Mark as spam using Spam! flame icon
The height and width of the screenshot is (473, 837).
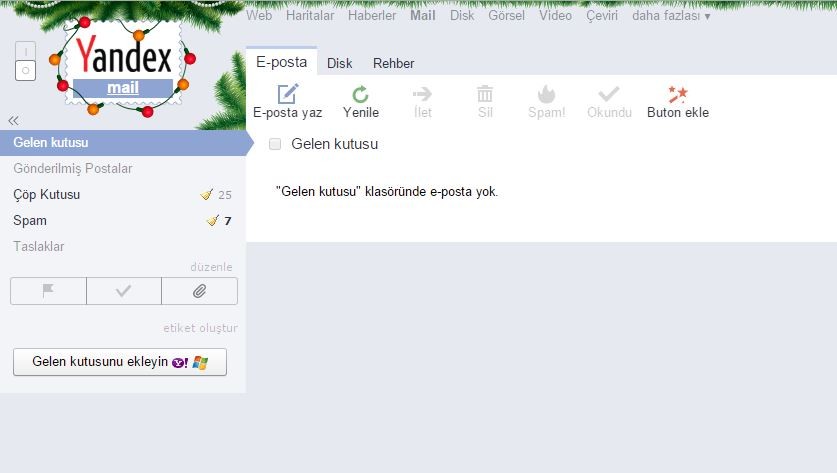tap(546, 94)
